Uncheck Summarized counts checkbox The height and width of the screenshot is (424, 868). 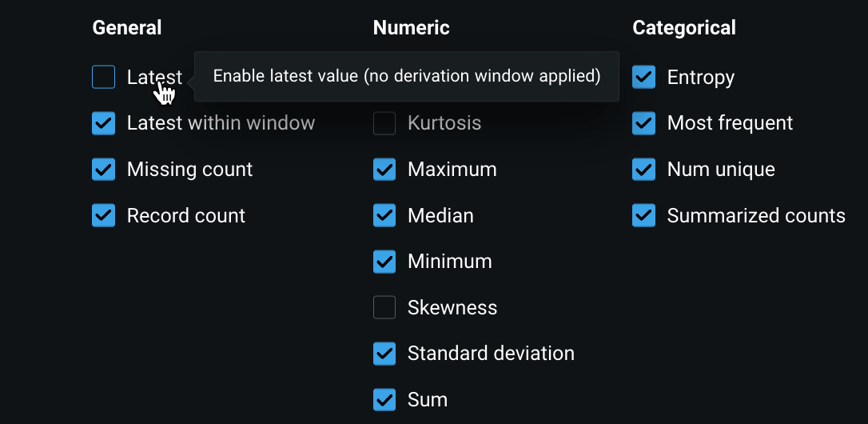[x=644, y=216]
